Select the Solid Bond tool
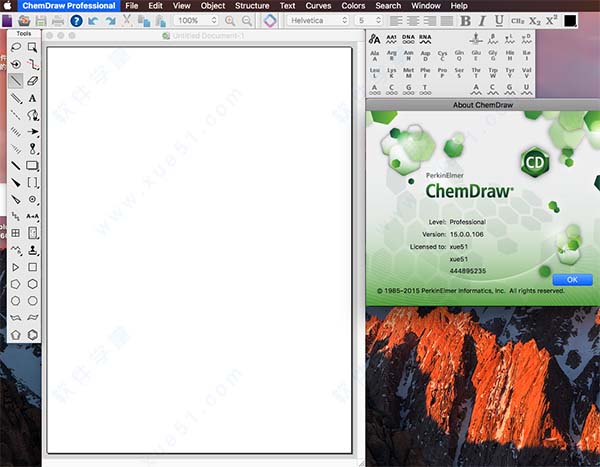This screenshot has height=467, width=600. coord(16,81)
